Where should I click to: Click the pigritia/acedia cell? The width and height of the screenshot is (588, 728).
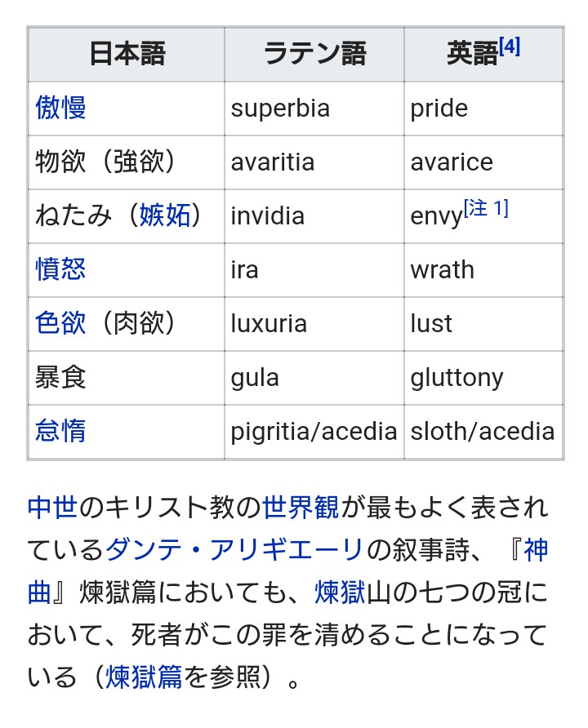[x=314, y=432]
